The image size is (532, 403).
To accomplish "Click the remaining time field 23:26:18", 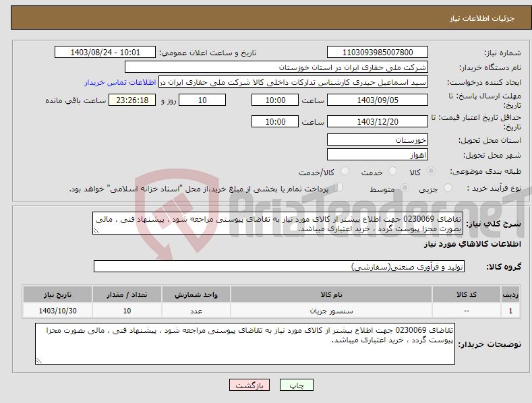I will tap(132, 100).
